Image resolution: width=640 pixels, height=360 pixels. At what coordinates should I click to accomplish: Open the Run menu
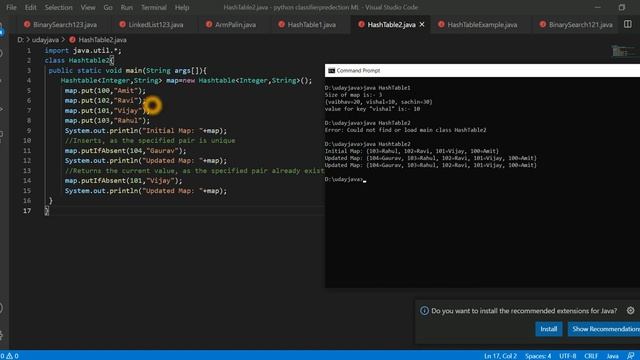click(127, 7)
